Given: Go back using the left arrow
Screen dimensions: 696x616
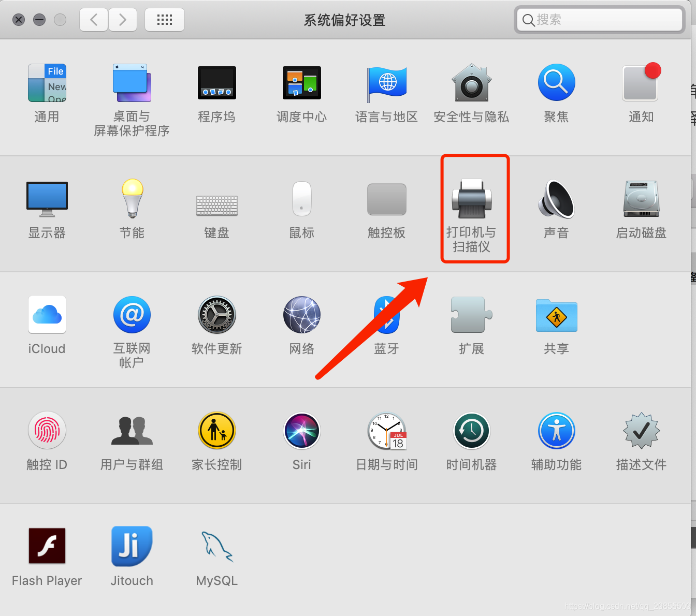Looking at the screenshot, I should [93, 19].
